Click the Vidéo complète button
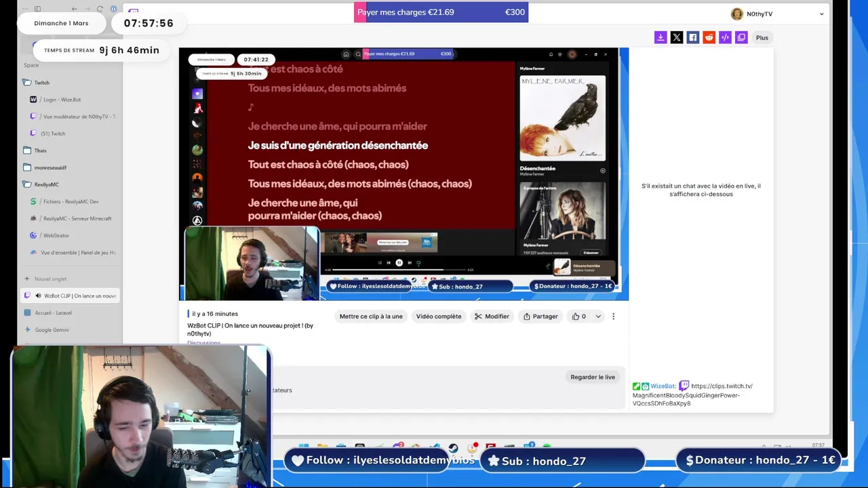868x488 pixels. pyautogui.click(x=439, y=317)
